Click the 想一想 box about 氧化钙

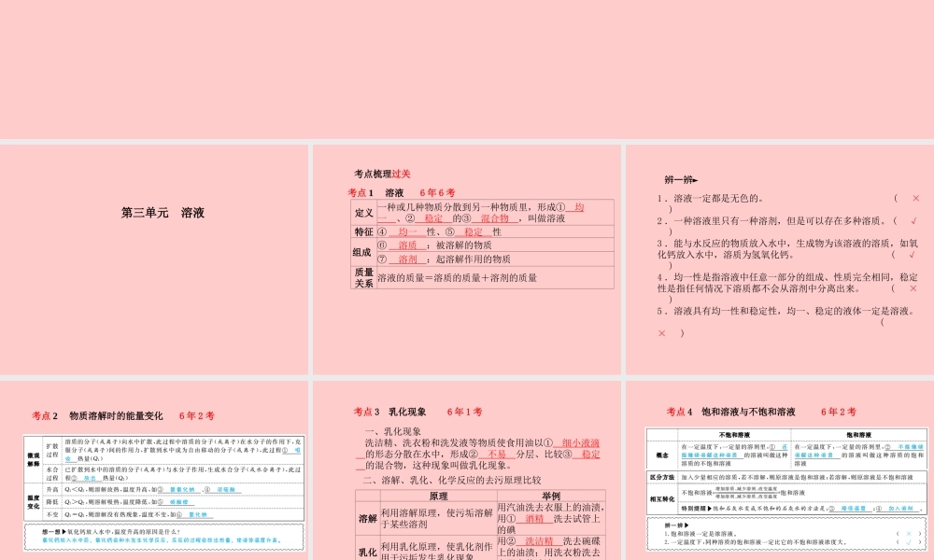pyautogui.click(x=163, y=536)
